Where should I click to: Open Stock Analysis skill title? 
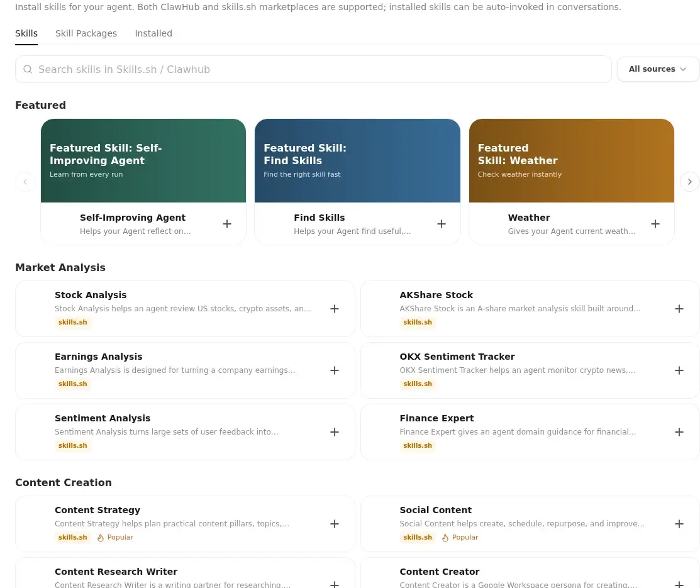(x=91, y=295)
